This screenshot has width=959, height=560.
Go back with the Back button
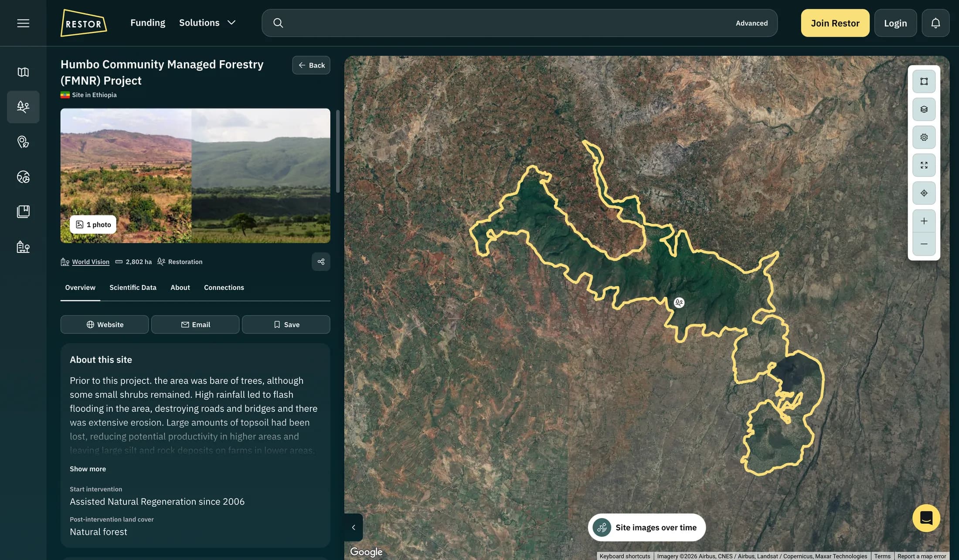coord(311,65)
